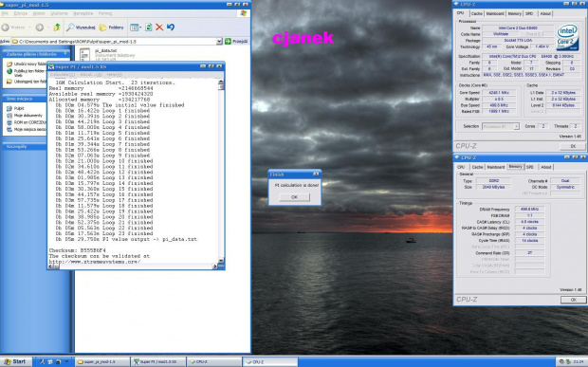Switch to CPU tab in lower CPU-Z
The width and height of the screenshot is (588, 367).
coord(461,167)
